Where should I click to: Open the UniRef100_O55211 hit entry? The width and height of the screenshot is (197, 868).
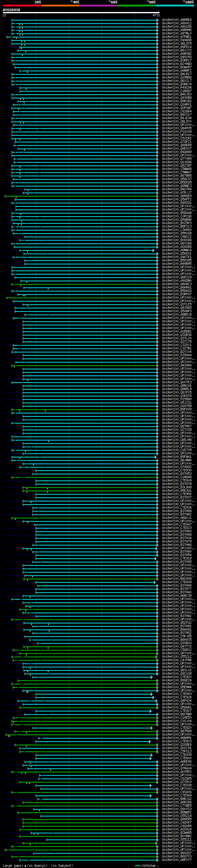(x=176, y=840)
